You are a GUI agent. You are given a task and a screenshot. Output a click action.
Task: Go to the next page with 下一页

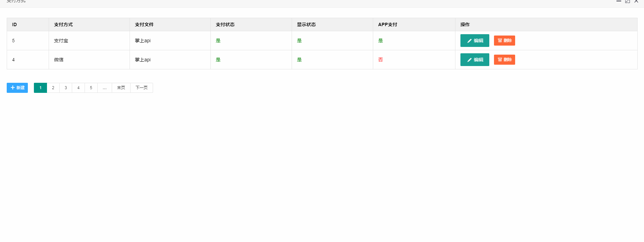coord(141,88)
